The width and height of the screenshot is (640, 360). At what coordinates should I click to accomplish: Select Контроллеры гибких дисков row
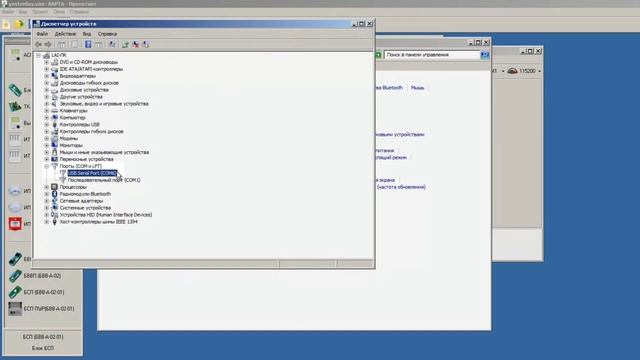91,131
